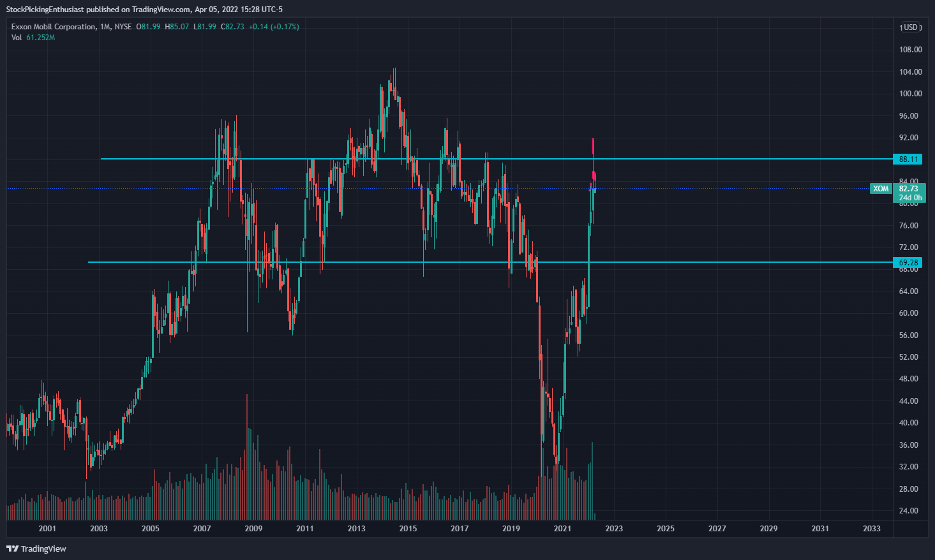Viewport: 935px width, 560px height.
Task: Click the Exxon Mobil Corporation chart title
Action: [54, 27]
